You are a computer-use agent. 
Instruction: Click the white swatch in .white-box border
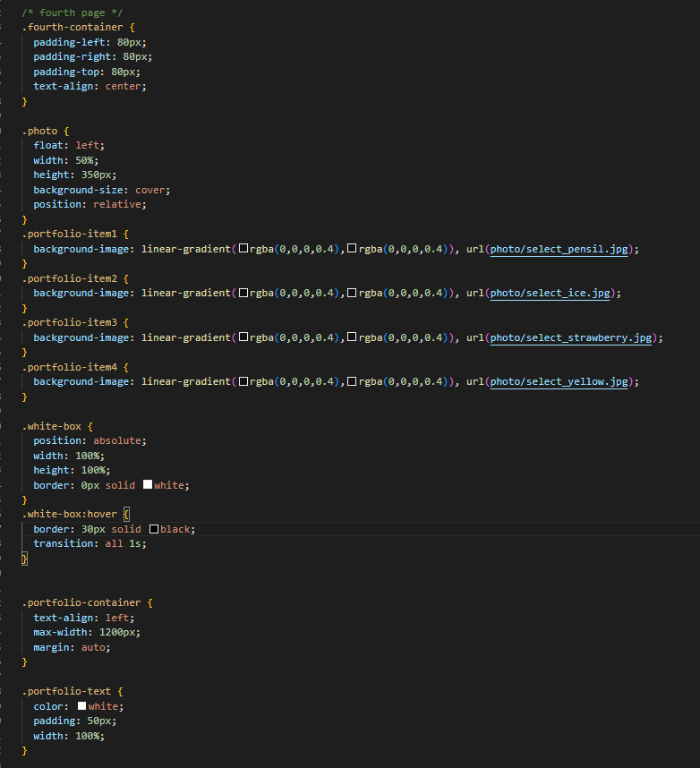click(148, 485)
